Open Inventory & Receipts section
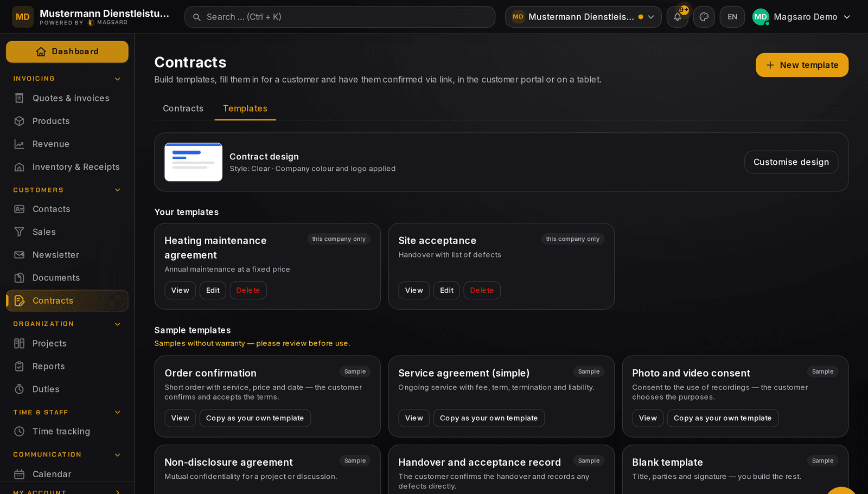The image size is (868, 494). (x=67, y=167)
